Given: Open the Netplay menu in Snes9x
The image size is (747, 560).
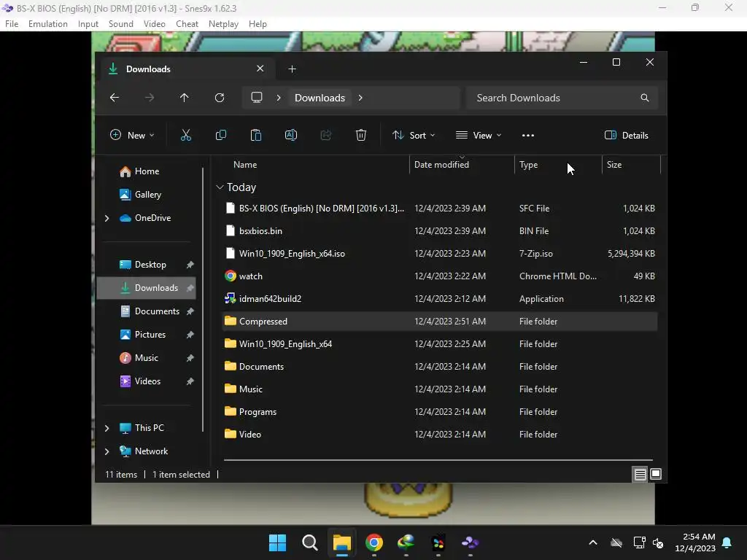Looking at the screenshot, I should point(223,24).
